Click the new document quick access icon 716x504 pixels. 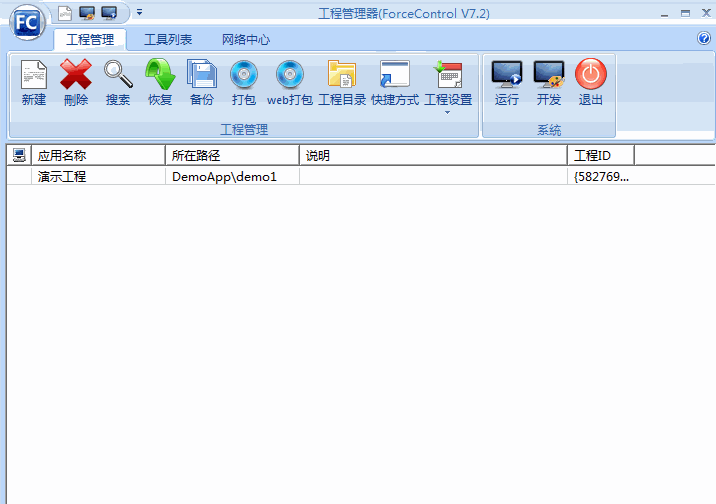tap(65, 13)
